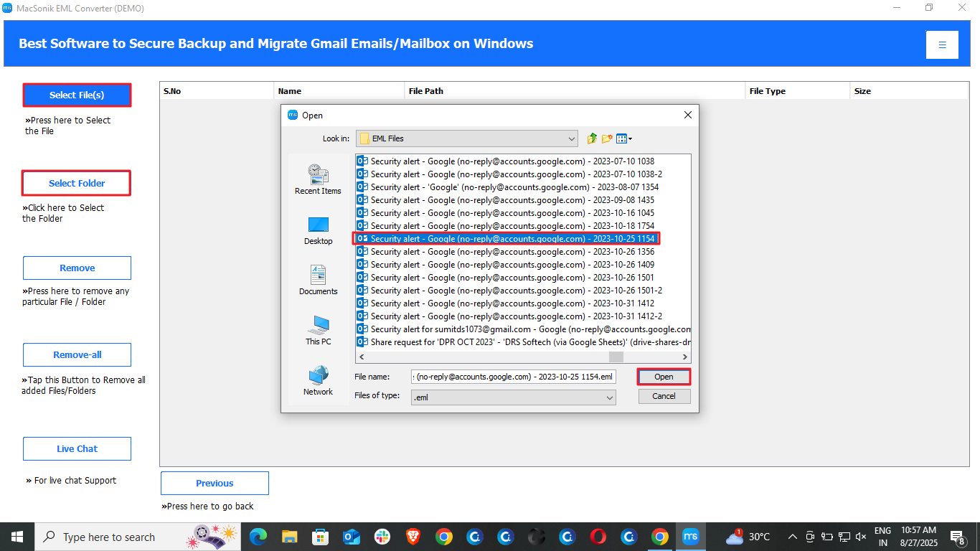Click the Size column header
980x551 pixels.
pyautogui.click(x=909, y=91)
